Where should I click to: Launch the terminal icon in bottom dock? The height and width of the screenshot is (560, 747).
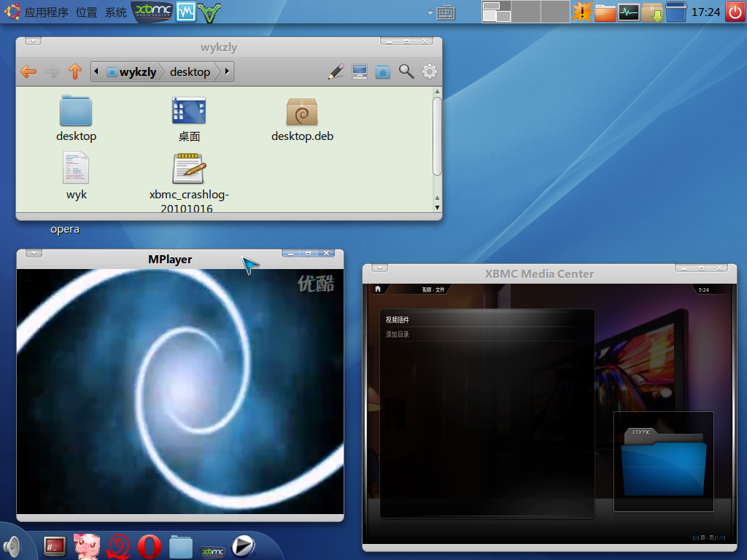(x=54, y=546)
